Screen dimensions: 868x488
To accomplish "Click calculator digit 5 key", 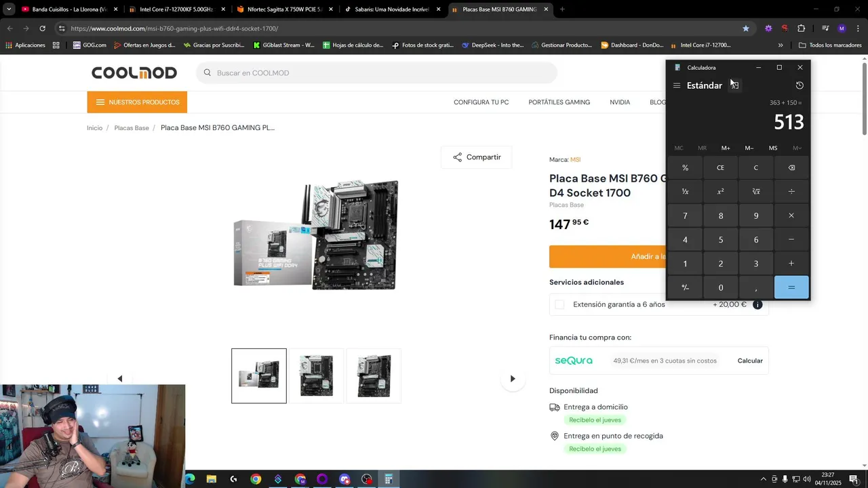I will tap(721, 239).
